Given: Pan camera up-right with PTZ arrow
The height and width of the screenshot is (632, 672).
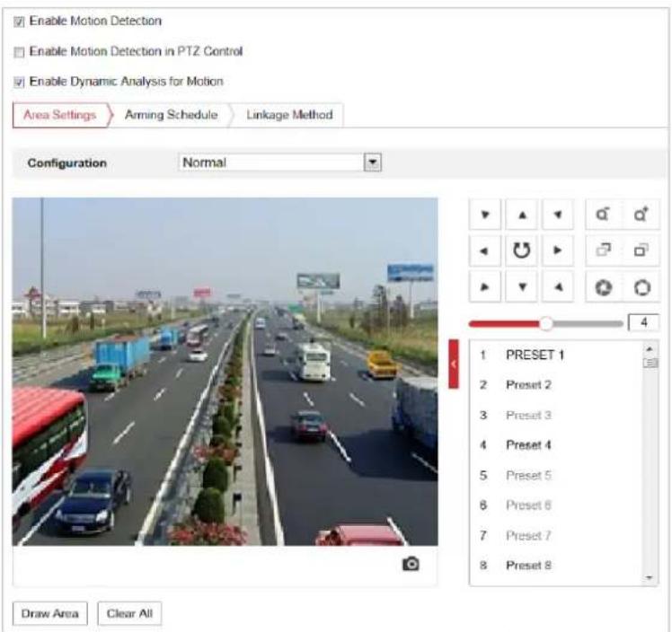Looking at the screenshot, I should (558, 214).
